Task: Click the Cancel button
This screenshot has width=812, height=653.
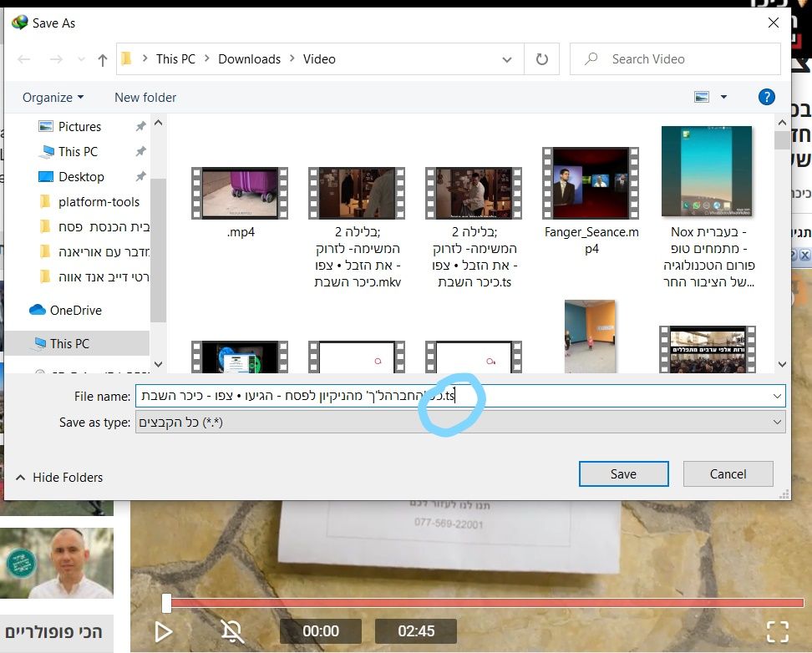Action: [728, 473]
